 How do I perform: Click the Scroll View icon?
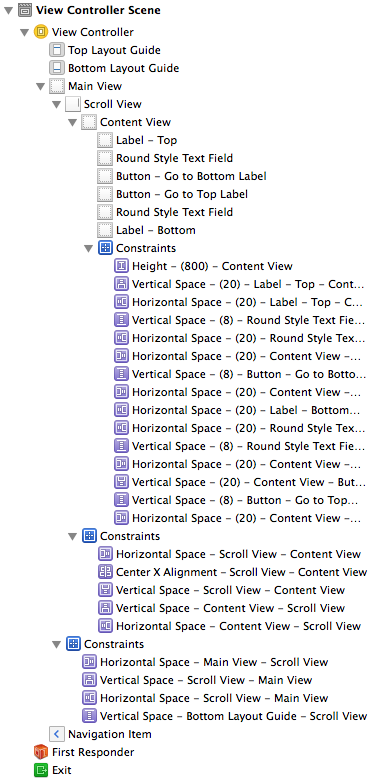pos(73,104)
